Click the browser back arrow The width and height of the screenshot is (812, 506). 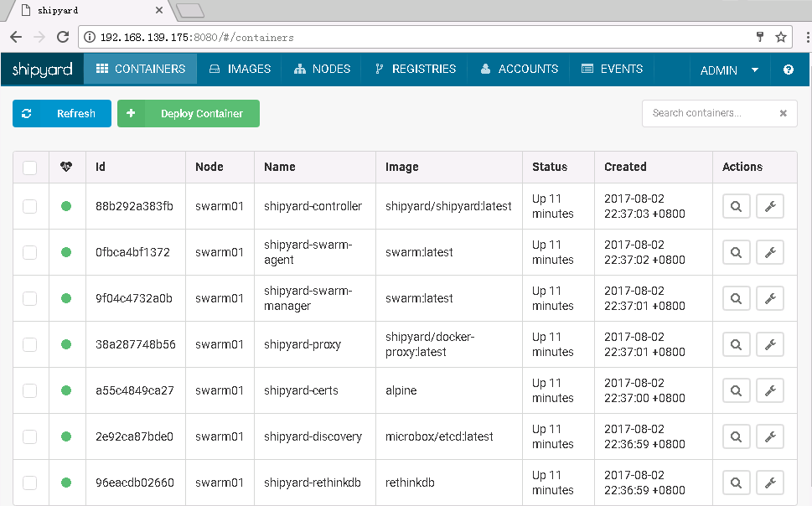click(x=16, y=37)
